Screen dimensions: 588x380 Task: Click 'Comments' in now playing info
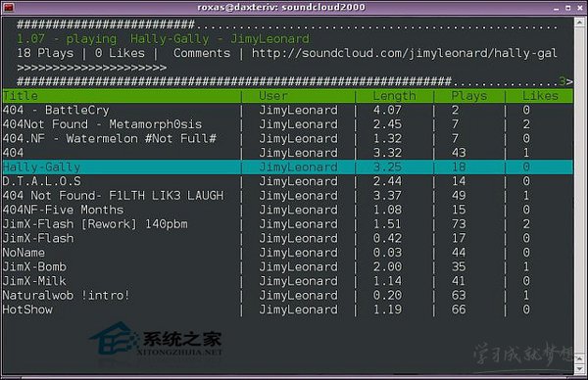pos(202,53)
